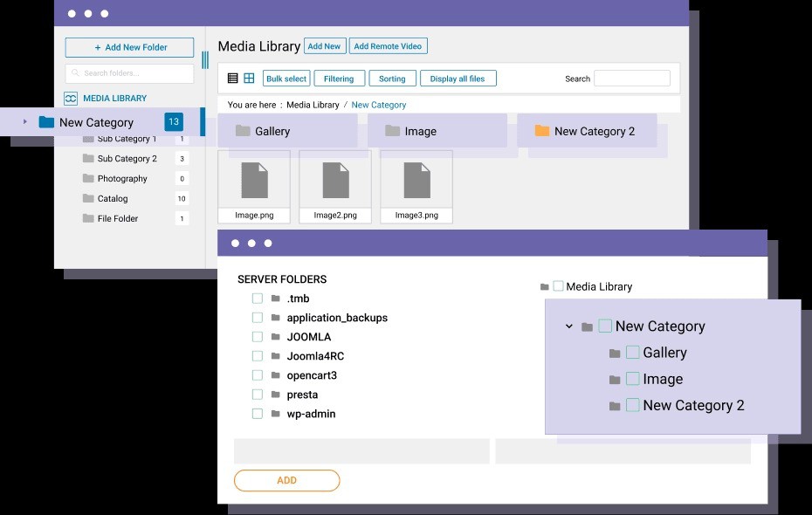
Task: Click Add New Folder button
Action: [130, 47]
